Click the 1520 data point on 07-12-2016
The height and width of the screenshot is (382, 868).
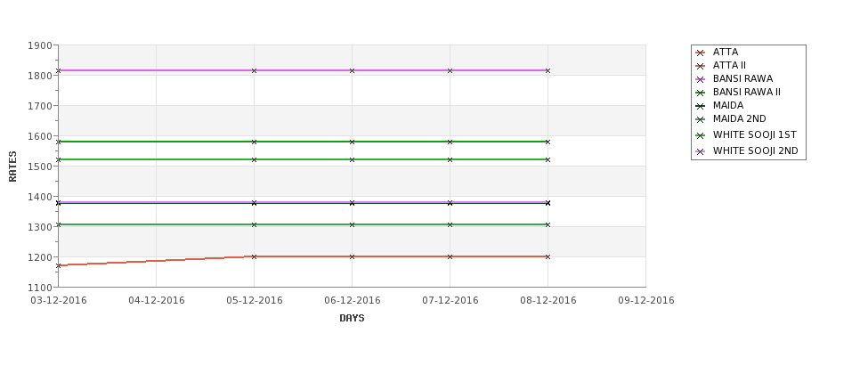(450, 160)
